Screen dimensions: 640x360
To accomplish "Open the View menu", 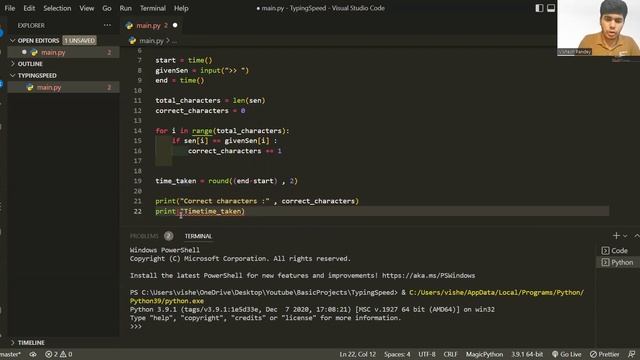I will 87,8.
